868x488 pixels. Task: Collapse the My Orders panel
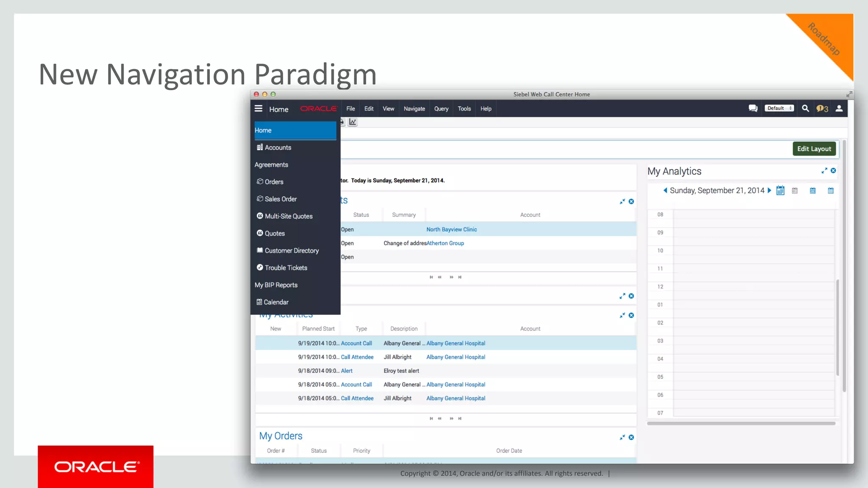[x=622, y=437]
